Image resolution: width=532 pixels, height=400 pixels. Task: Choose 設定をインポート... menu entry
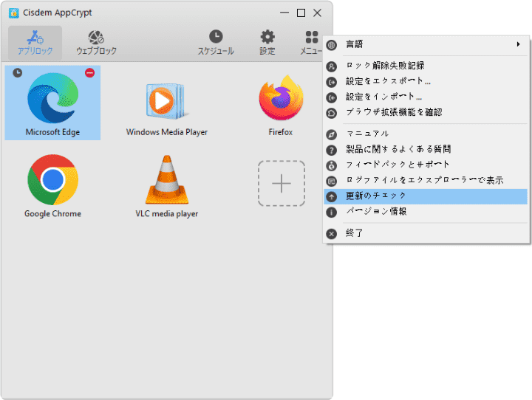pos(426,97)
